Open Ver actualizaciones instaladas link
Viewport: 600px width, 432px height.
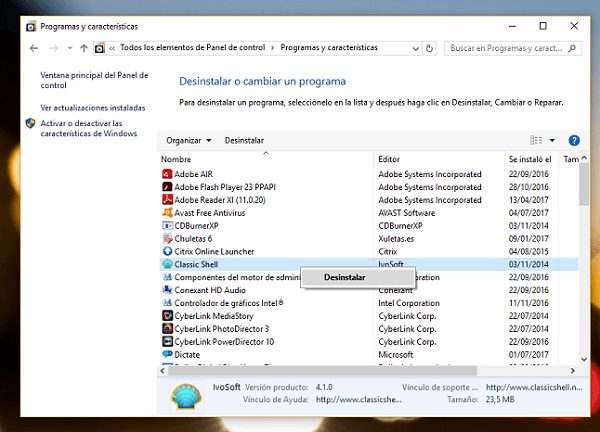[93, 107]
